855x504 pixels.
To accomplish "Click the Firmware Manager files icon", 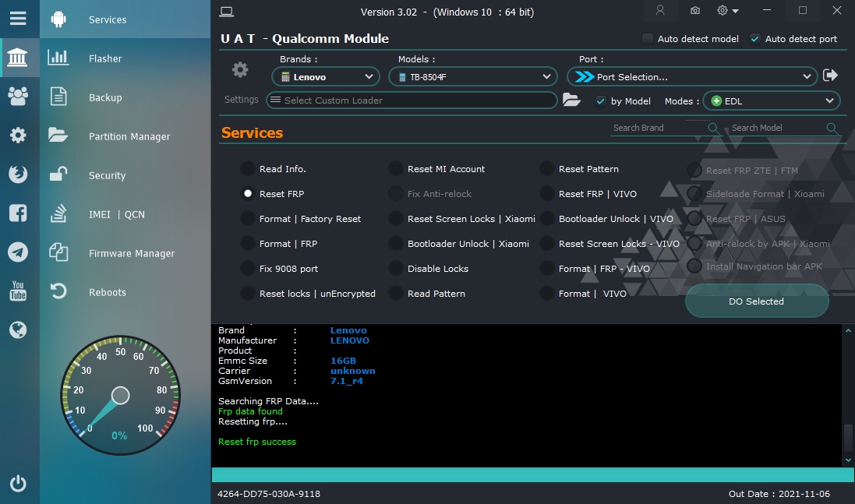I will (58, 252).
